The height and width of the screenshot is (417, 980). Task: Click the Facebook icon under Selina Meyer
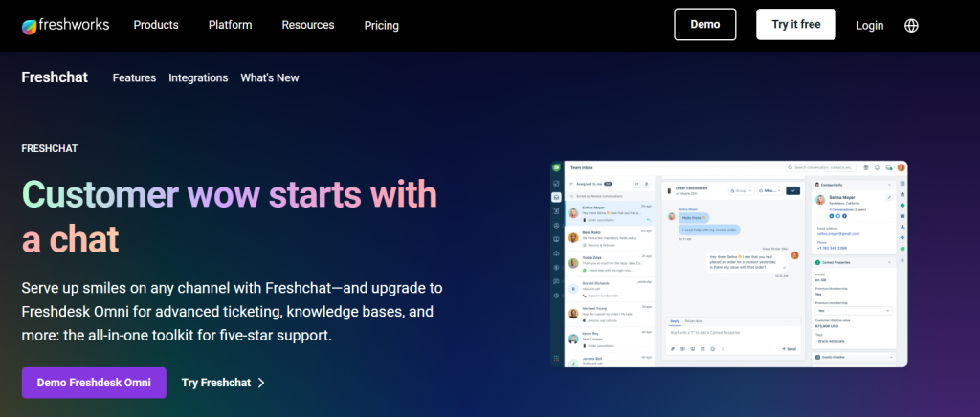(x=844, y=216)
